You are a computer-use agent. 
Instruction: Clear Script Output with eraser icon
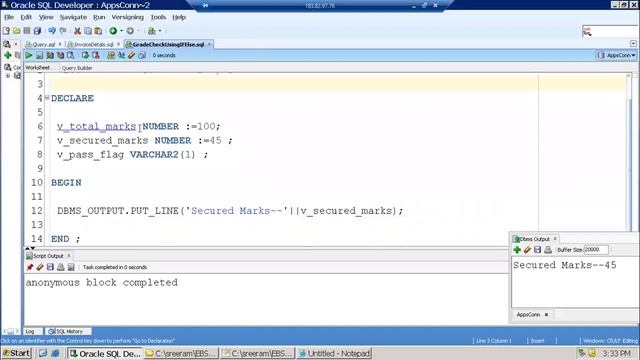(40, 267)
